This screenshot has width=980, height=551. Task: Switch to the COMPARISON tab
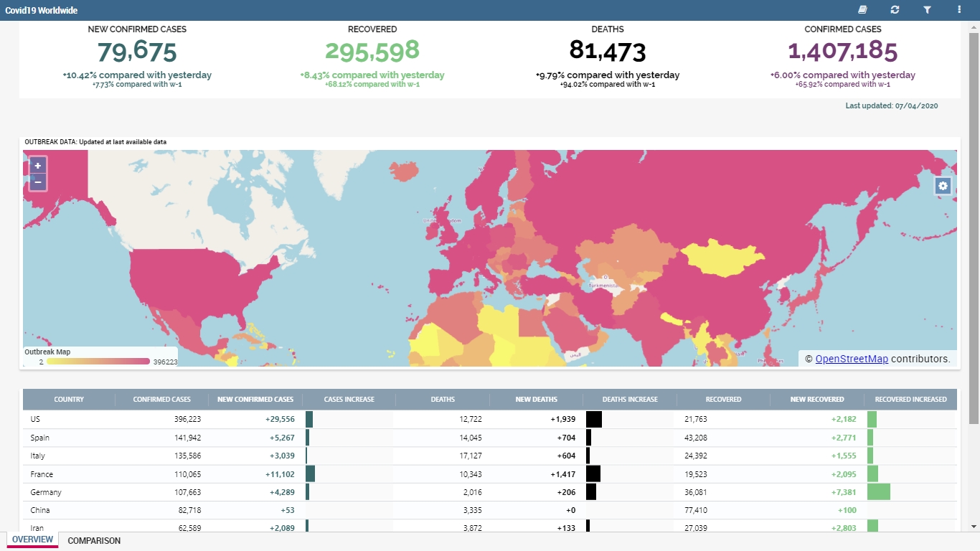point(94,541)
